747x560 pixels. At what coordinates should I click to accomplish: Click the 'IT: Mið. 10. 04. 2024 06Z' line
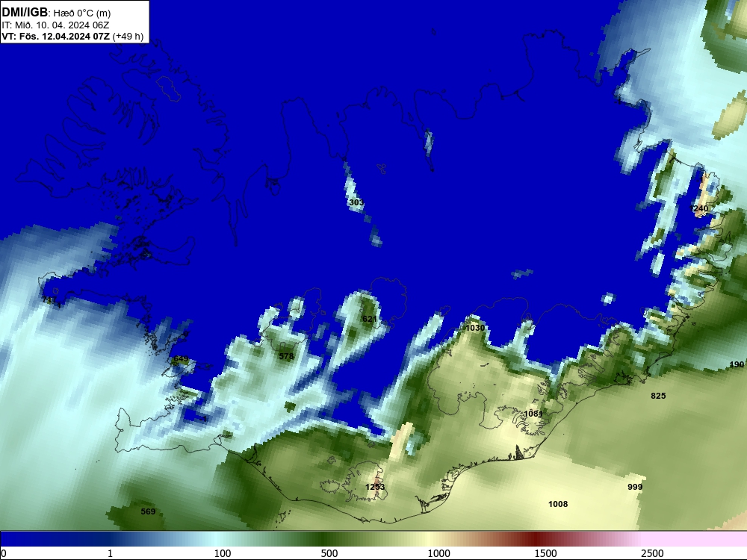[x=55, y=25]
